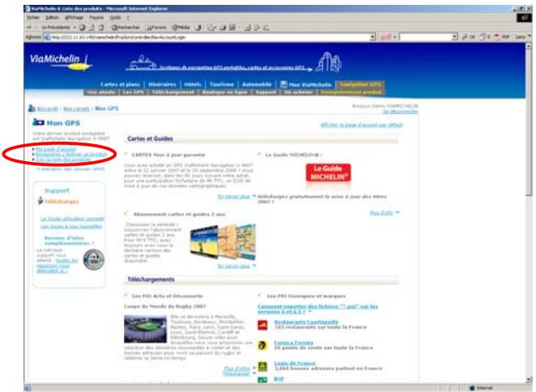The image size is (536, 392).
Task: Click the Mes carnets breadcrumb link
Action: click(76, 109)
